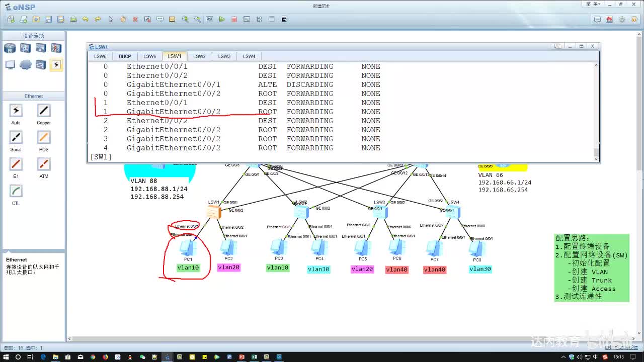Select the Firewall device category icon

(56, 48)
